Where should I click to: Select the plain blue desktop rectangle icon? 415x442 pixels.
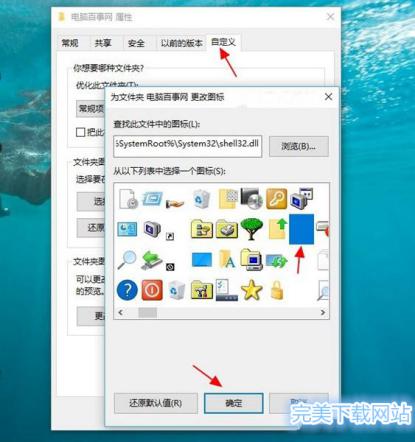pos(202,260)
